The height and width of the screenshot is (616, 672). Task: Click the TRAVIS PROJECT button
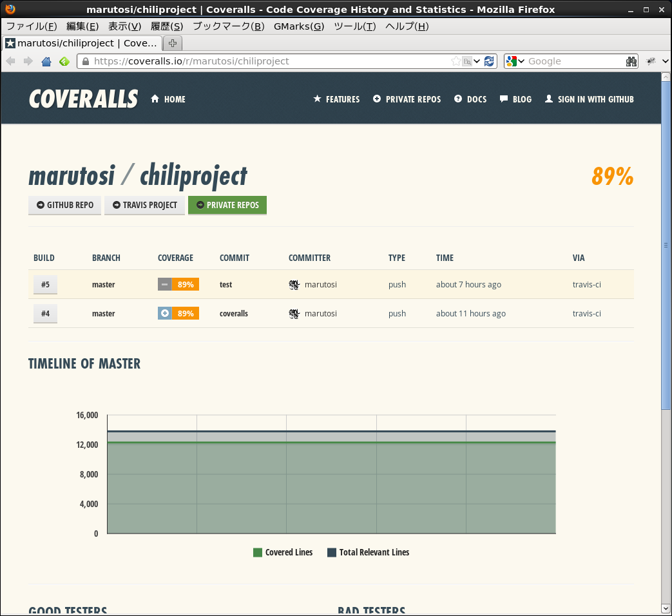(145, 206)
